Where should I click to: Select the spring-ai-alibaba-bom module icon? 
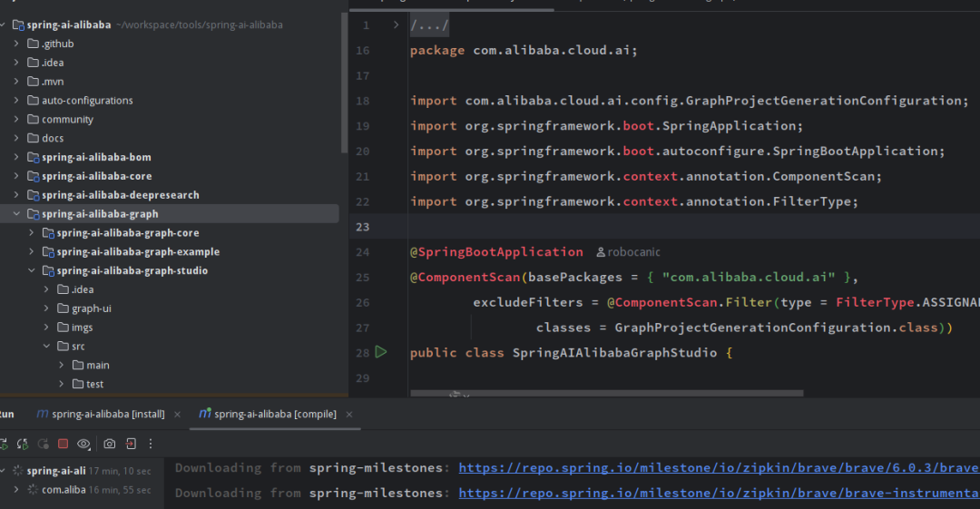[34, 157]
